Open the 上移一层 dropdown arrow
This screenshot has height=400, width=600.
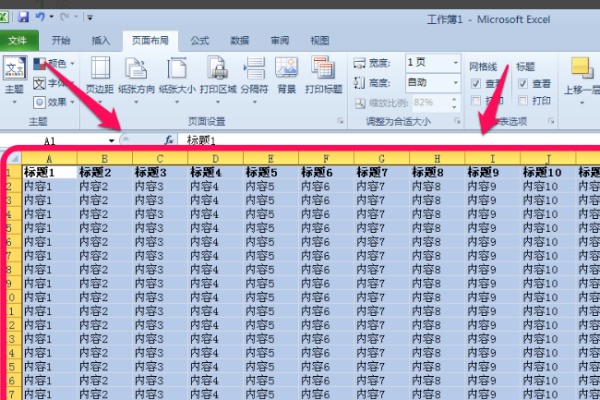582,103
